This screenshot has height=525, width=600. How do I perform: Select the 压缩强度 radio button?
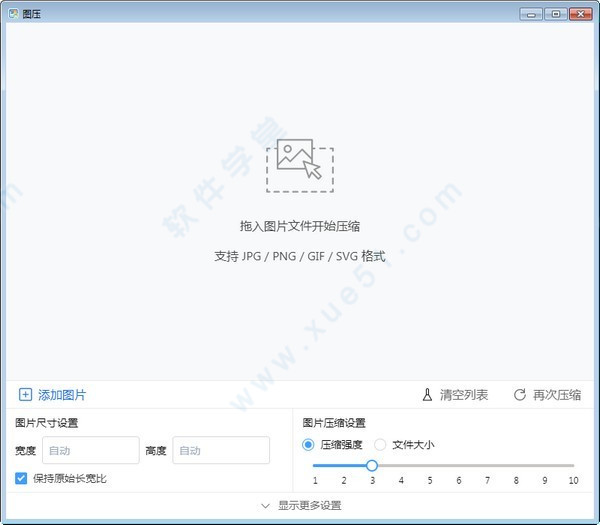click(x=308, y=445)
